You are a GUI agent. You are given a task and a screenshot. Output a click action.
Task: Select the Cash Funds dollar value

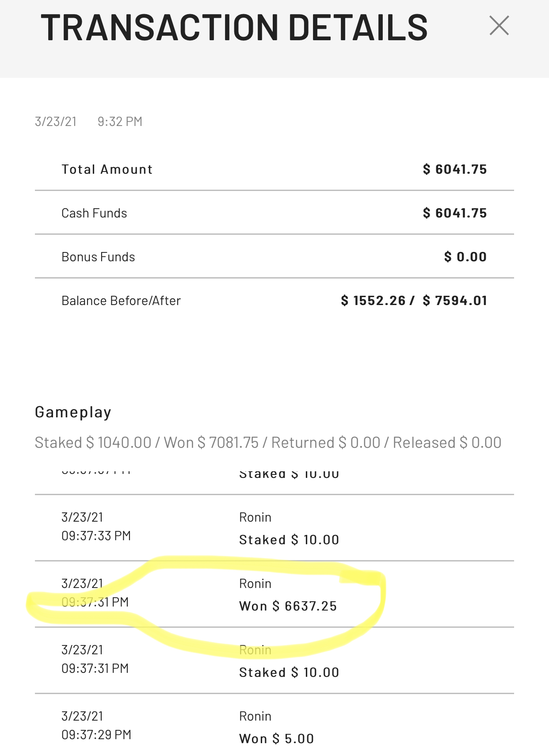click(x=454, y=213)
